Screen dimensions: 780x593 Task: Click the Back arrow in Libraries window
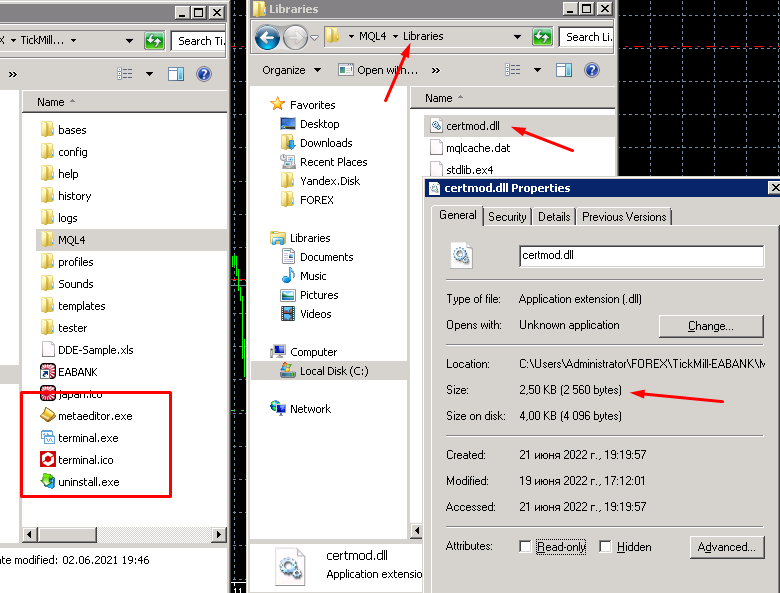point(267,37)
